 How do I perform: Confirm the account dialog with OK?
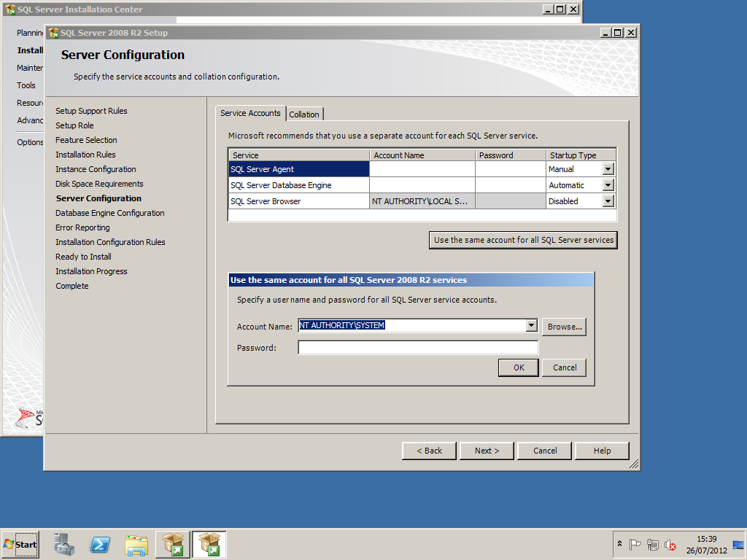pyautogui.click(x=519, y=367)
